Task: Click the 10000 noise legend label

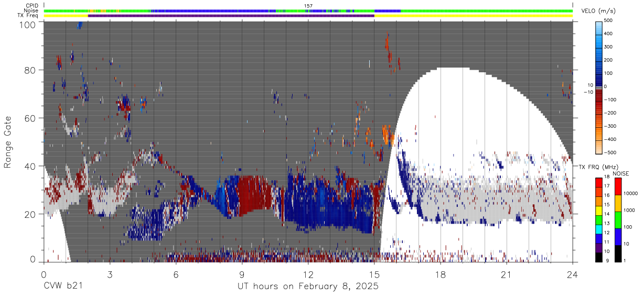Action: 630,193
